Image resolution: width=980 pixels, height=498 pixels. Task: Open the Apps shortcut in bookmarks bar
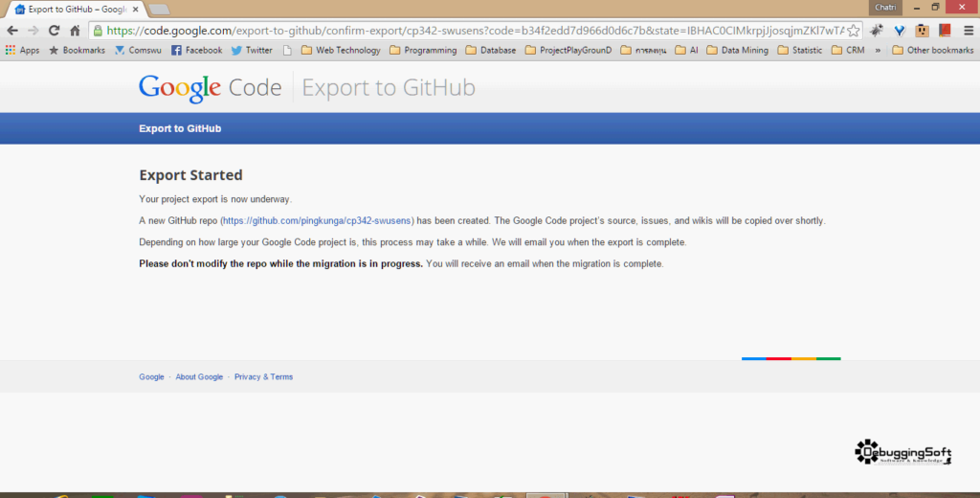pyautogui.click(x=23, y=50)
